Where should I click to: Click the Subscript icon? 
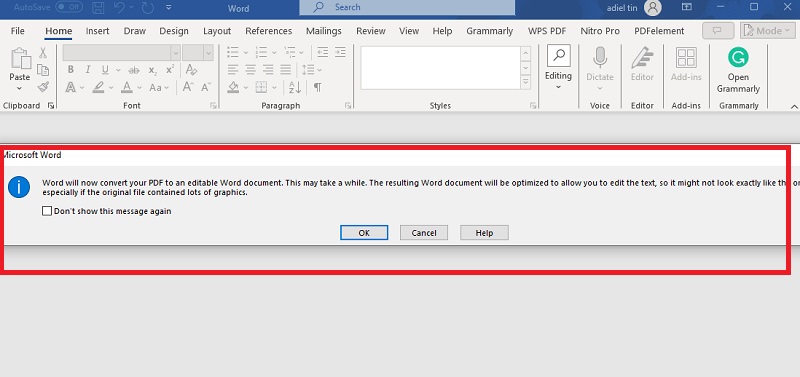pos(153,70)
